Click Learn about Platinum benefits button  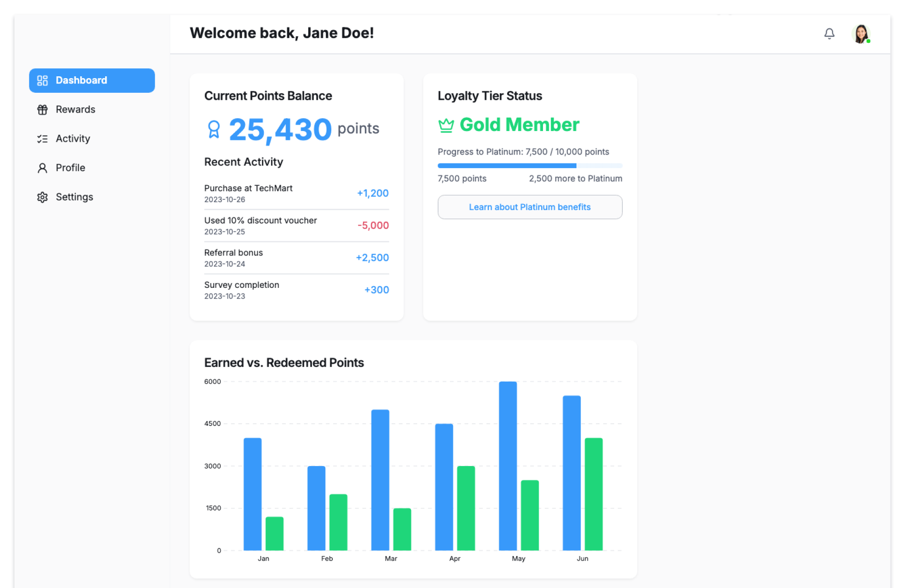pos(529,207)
